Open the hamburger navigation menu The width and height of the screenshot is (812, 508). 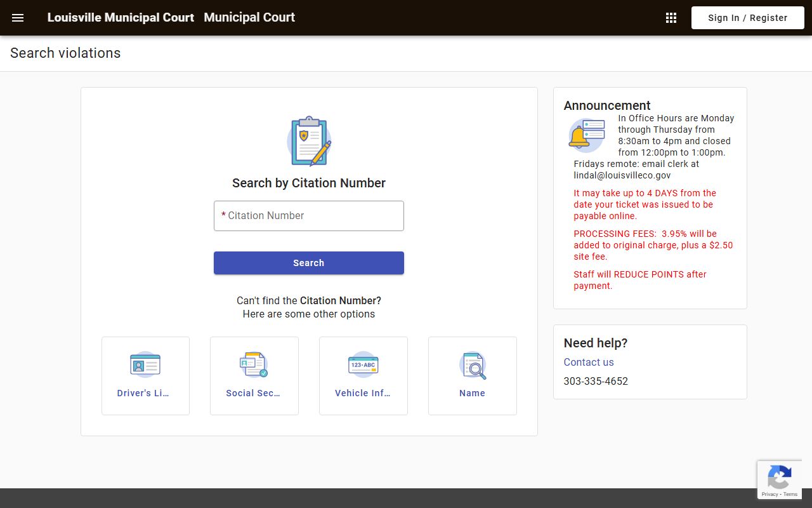tap(18, 18)
